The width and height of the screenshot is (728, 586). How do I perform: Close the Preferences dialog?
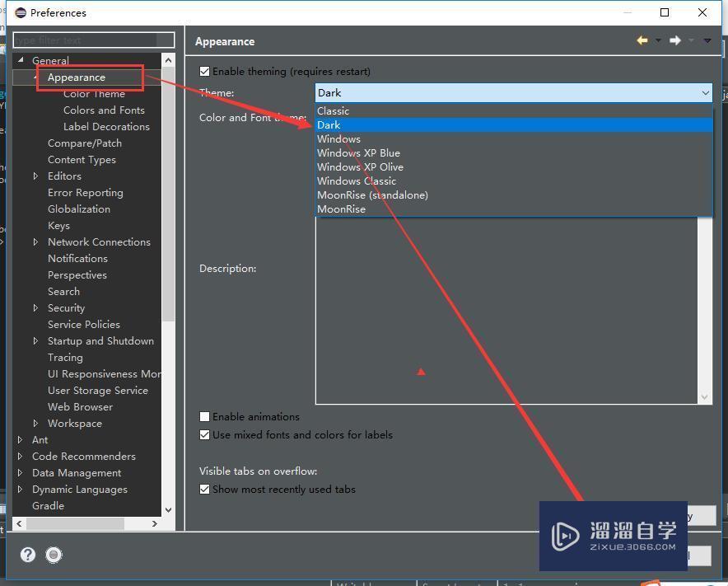tap(702, 12)
